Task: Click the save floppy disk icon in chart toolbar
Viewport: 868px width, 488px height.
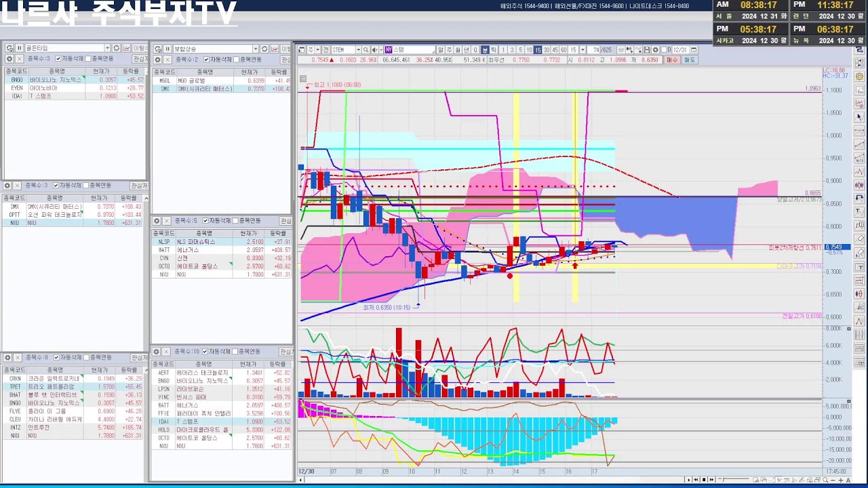Action: click(647, 49)
